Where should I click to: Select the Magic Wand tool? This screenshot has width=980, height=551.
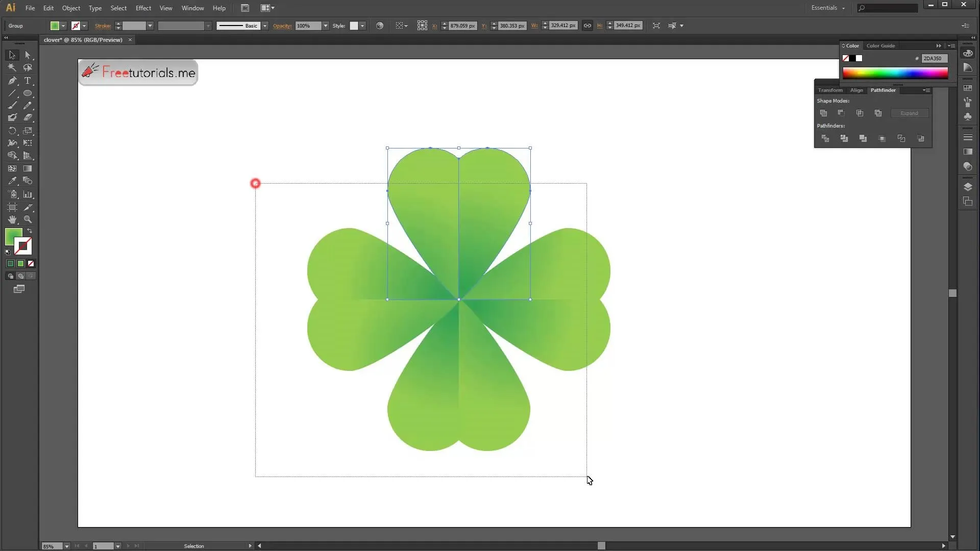(12, 67)
